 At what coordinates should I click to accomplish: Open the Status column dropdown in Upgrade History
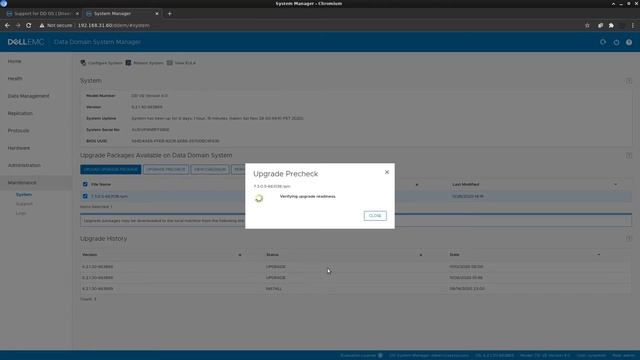(x=421, y=255)
